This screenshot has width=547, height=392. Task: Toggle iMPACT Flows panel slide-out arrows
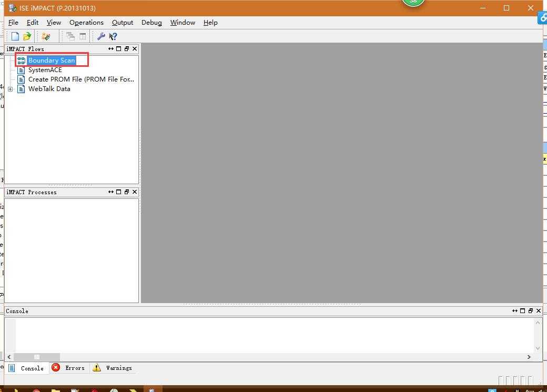[x=111, y=49]
